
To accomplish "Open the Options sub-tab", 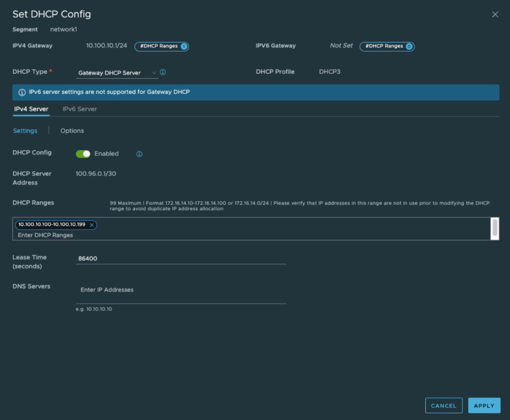I will 72,131.
